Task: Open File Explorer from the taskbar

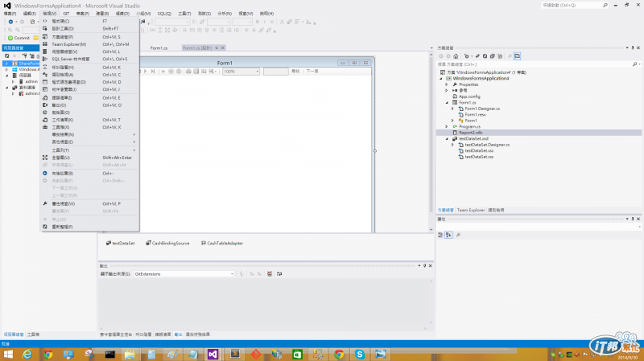Action: click(130, 354)
